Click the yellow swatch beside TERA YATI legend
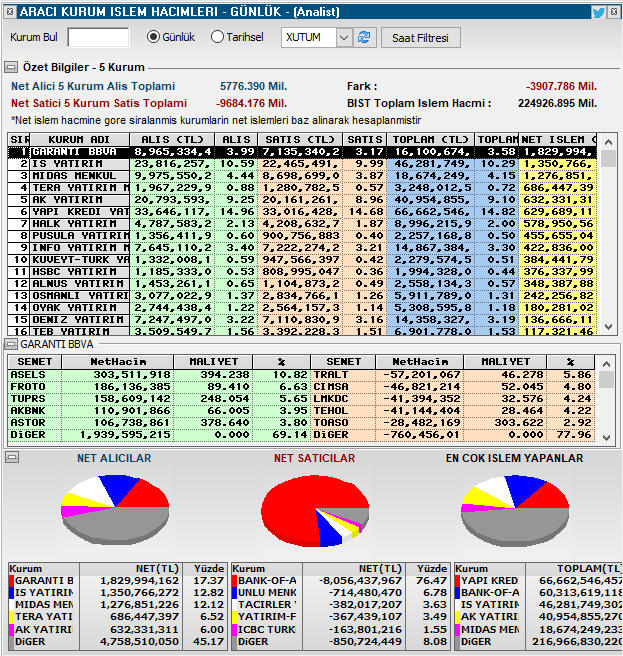 click(x=12, y=617)
